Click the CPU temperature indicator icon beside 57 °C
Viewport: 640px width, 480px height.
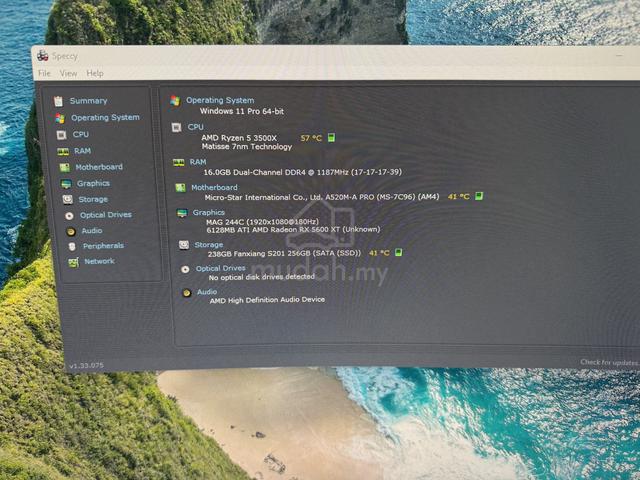coord(331,138)
